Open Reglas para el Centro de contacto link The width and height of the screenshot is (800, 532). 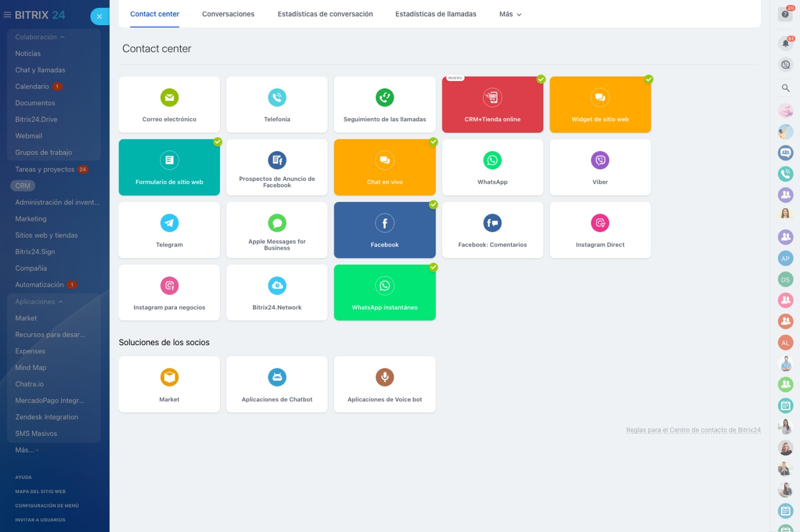(x=693, y=430)
